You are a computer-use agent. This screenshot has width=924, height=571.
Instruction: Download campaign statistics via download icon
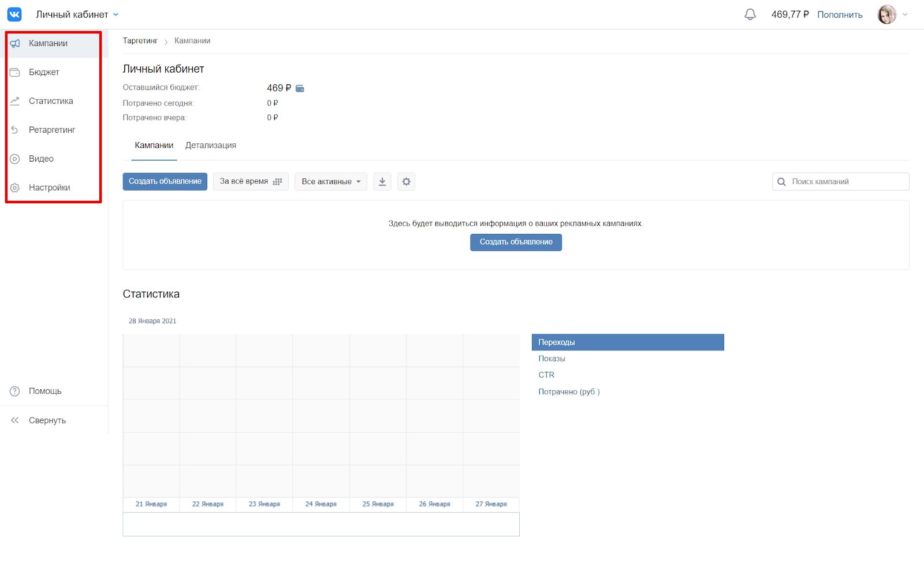pos(382,182)
